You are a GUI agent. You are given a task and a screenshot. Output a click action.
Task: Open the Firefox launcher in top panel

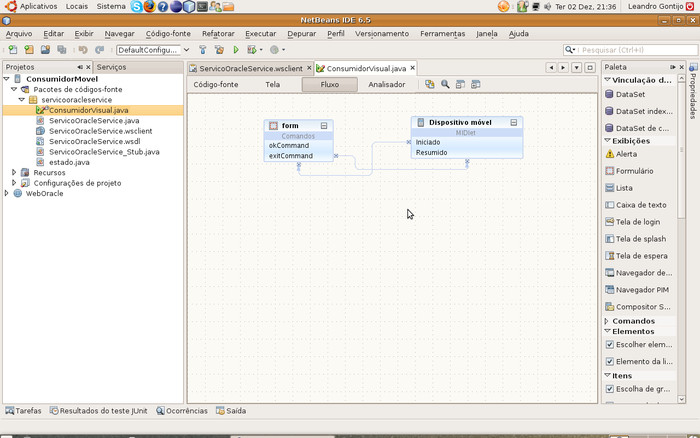[x=150, y=6]
